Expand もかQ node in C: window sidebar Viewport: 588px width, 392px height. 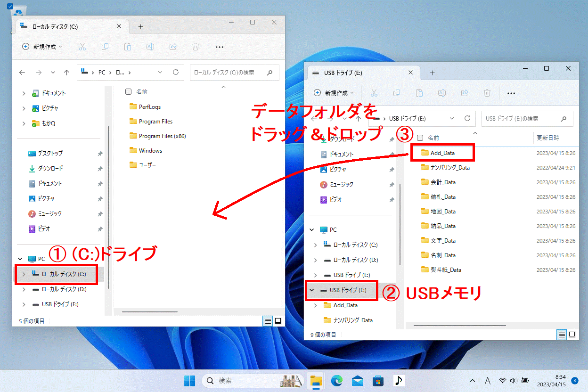(x=24, y=123)
